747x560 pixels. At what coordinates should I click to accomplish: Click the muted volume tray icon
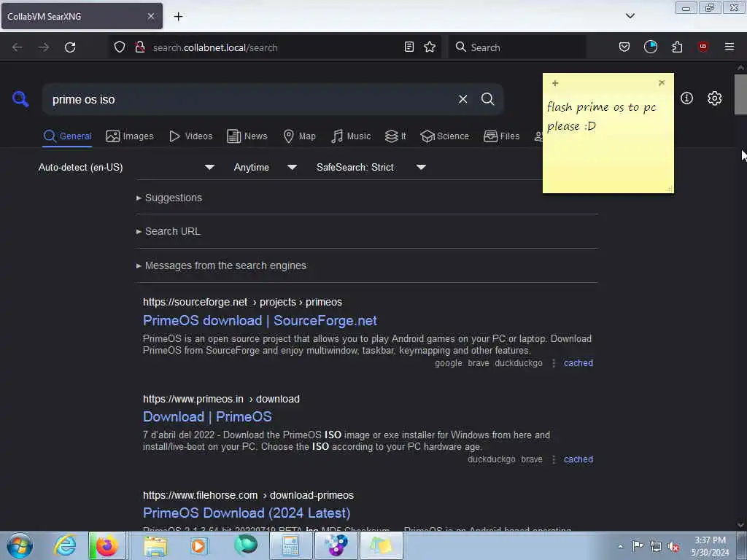[673, 547]
